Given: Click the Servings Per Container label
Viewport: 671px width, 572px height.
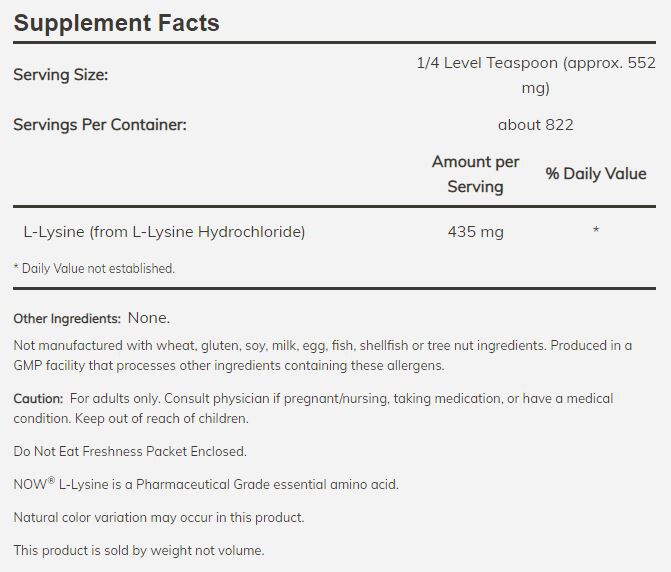Looking at the screenshot, I should 100,125.
